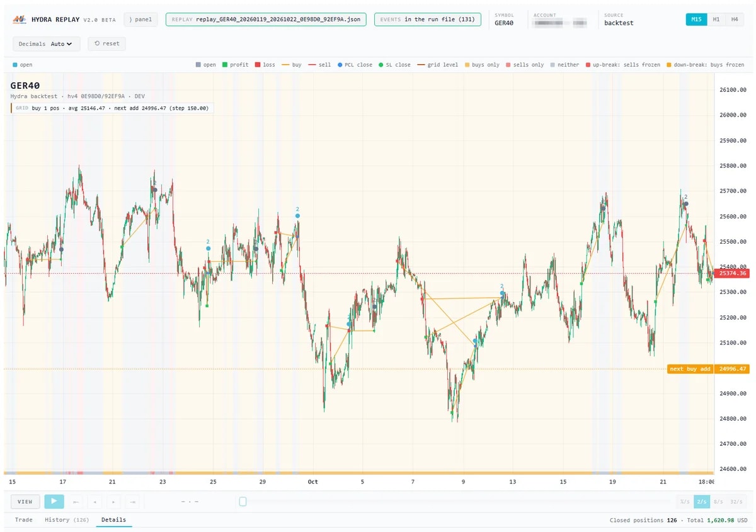Image resolution: width=756 pixels, height=532 pixels.
Task: Click the reset button with circular arrow
Action: click(107, 43)
